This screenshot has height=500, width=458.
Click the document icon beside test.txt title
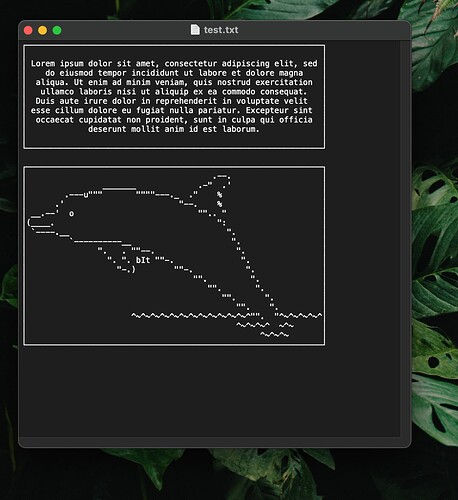click(195, 30)
